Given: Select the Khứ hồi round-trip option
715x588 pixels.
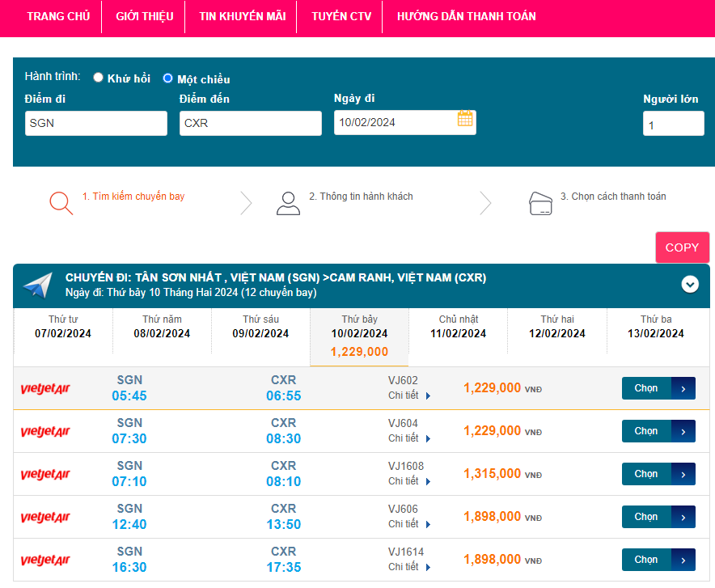Looking at the screenshot, I should coord(99,78).
